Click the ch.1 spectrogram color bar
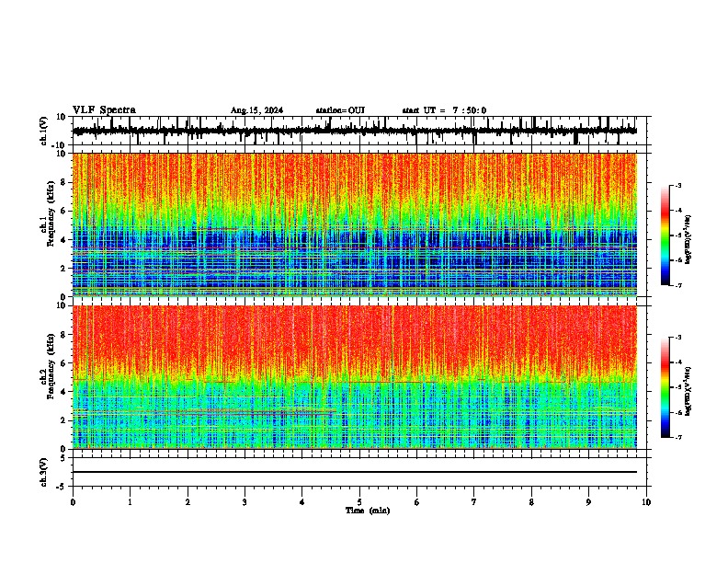Viewport: 728px width, 563px height. click(x=665, y=236)
